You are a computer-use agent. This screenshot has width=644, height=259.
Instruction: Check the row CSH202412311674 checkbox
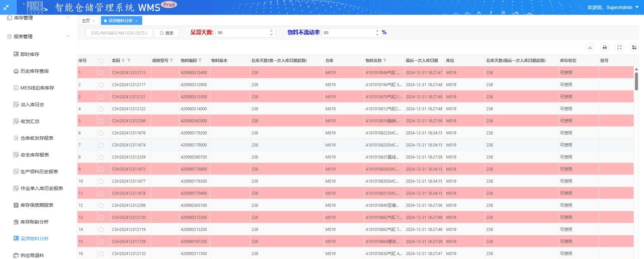(101, 145)
